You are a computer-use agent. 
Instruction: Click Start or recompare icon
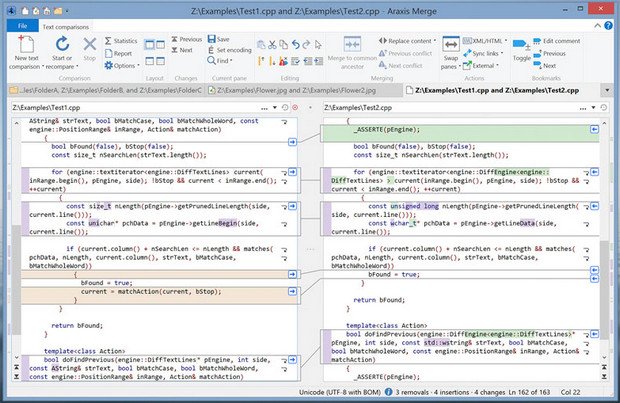click(x=62, y=44)
